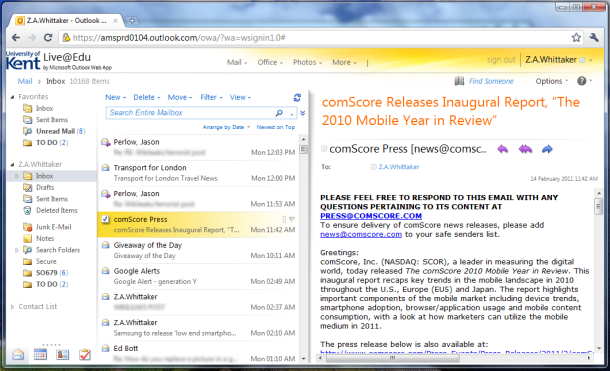The image size is (610, 371).
Task: Expand the Inbox folder under Z.A.Whittaker
Action: coord(17,176)
